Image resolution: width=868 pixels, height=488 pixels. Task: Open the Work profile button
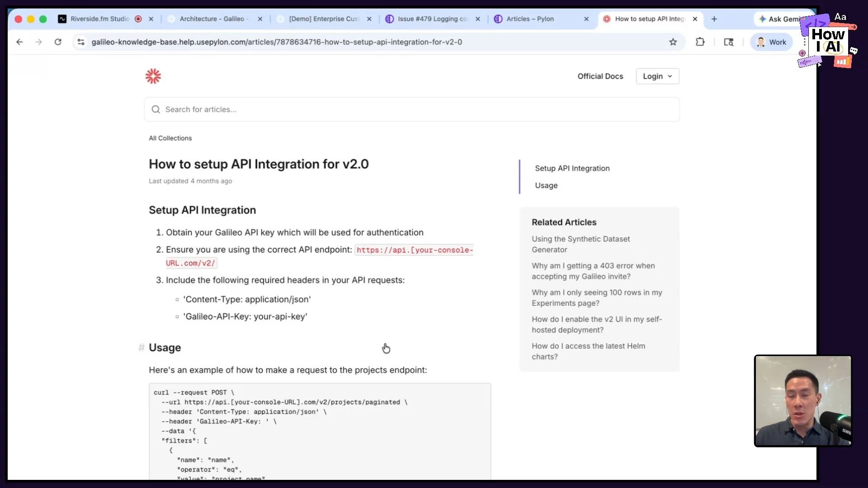pyautogui.click(x=772, y=42)
